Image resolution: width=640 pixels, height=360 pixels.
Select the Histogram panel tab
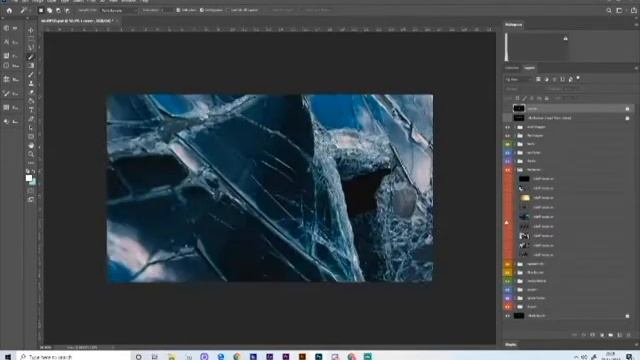513,25
